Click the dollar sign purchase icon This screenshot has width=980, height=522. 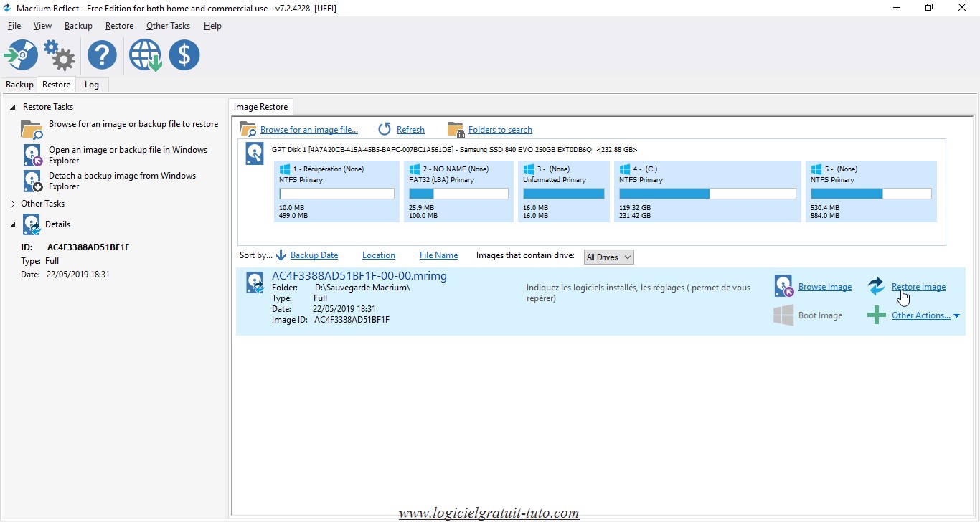pos(184,55)
